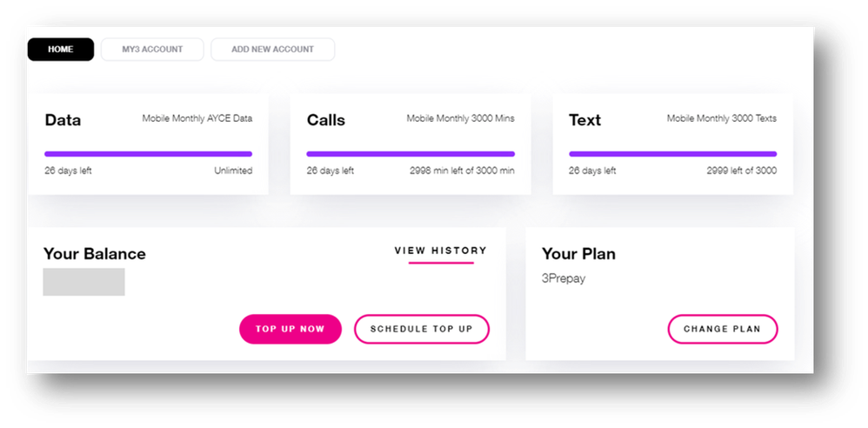The width and height of the screenshot is (868, 428).
Task: Click the CHANGE PLAN button
Action: [x=722, y=329]
